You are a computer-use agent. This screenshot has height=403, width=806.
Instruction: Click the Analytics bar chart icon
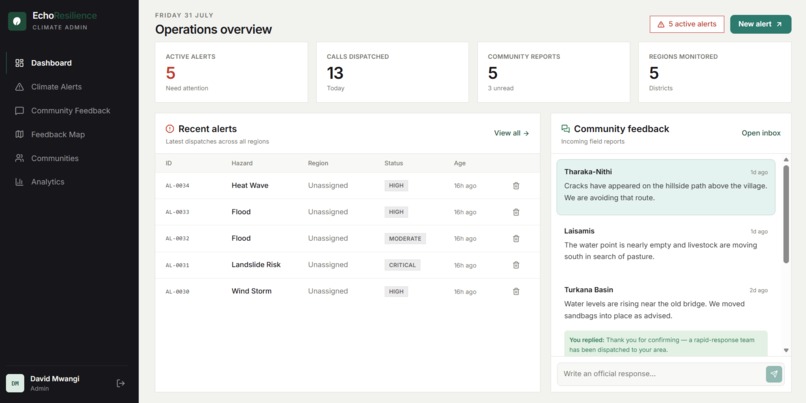(20, 182)
